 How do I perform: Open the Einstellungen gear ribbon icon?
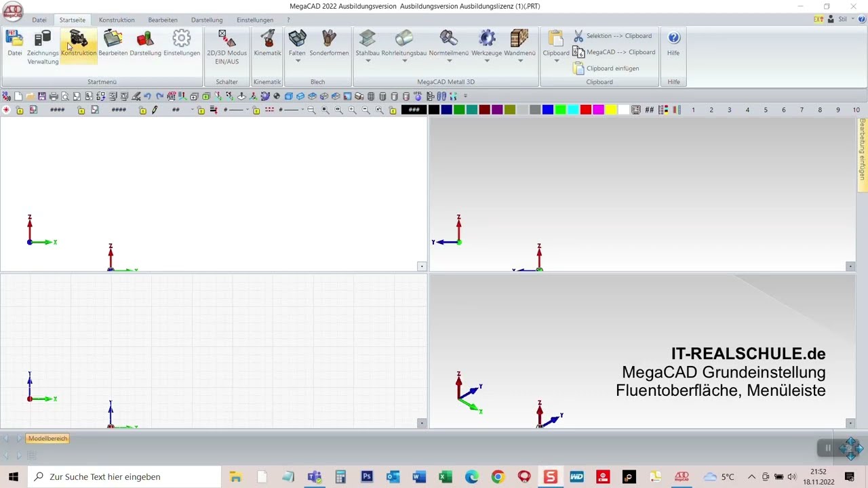[x=182, y=42]
